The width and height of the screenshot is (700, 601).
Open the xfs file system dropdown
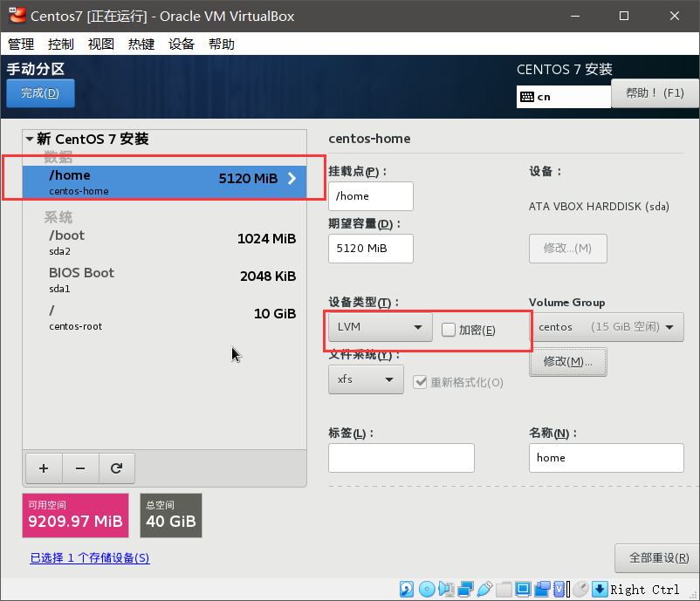366,379
